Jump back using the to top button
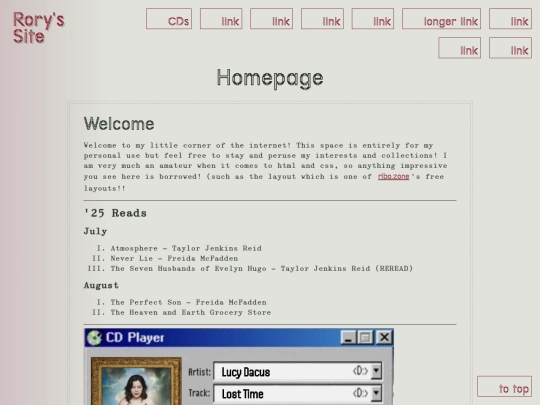 tap(504, 386)
